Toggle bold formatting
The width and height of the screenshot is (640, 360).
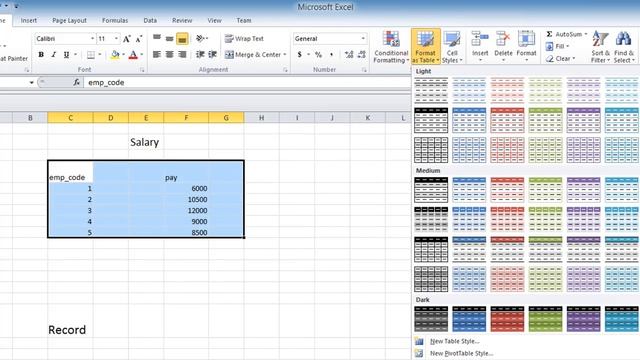pos(41,54)
